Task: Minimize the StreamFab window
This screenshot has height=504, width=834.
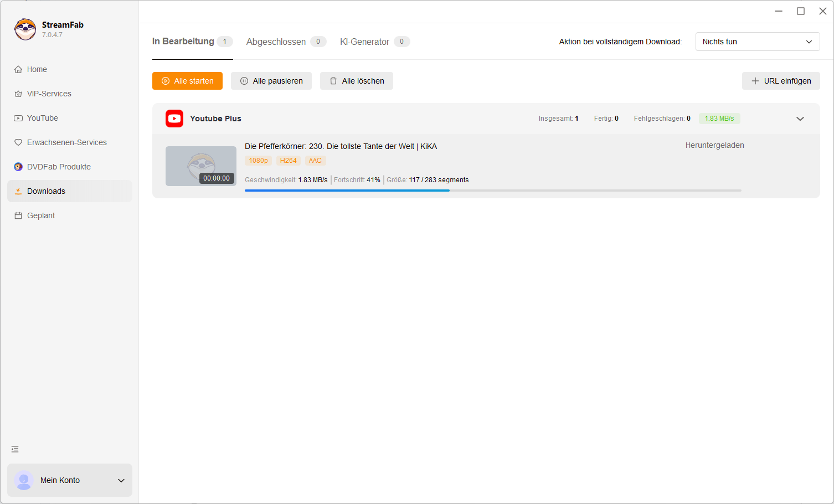Action: pos(779,11)
